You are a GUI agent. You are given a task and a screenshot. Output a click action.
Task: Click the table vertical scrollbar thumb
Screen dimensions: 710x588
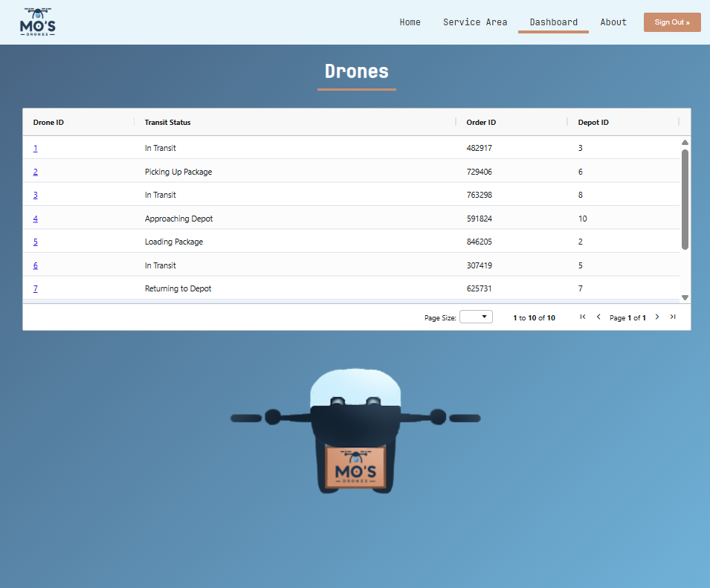[x=685, y=200]
